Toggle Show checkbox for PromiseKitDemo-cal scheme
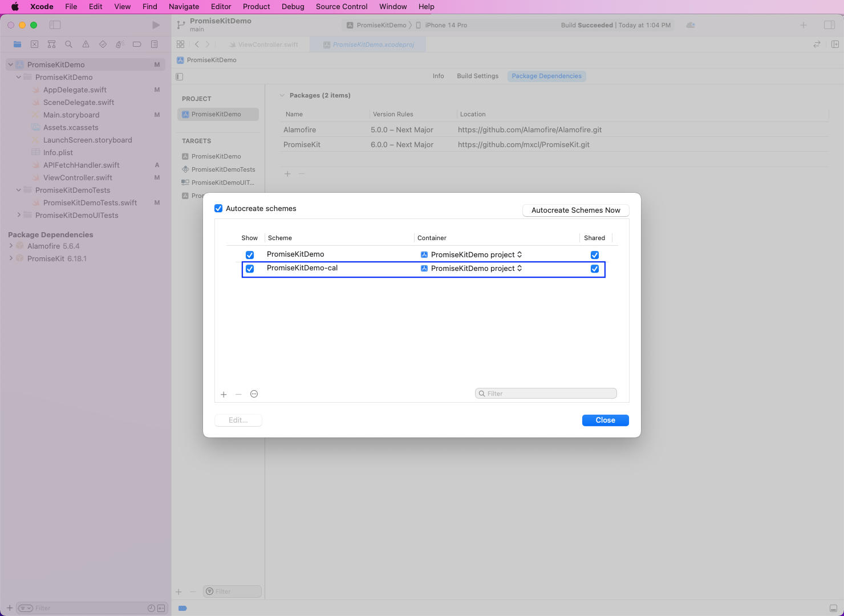 coord(250,269)
